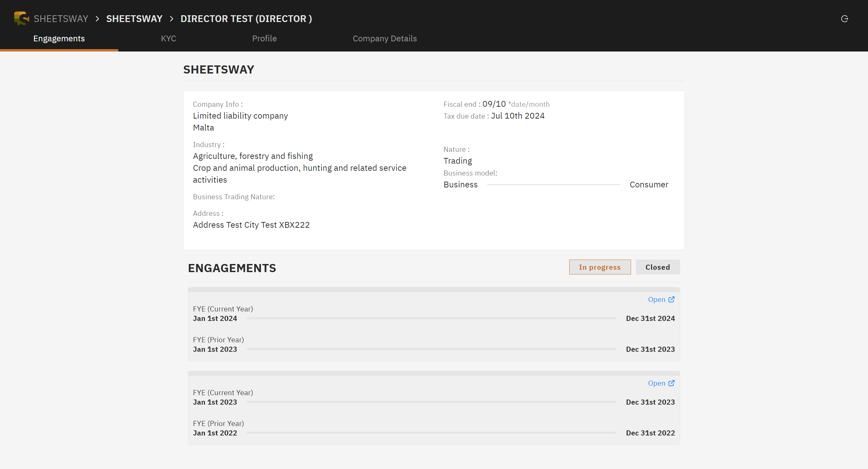Open the Engagements tab
This screenshot has height=469, width=868.
pos(59,39)
